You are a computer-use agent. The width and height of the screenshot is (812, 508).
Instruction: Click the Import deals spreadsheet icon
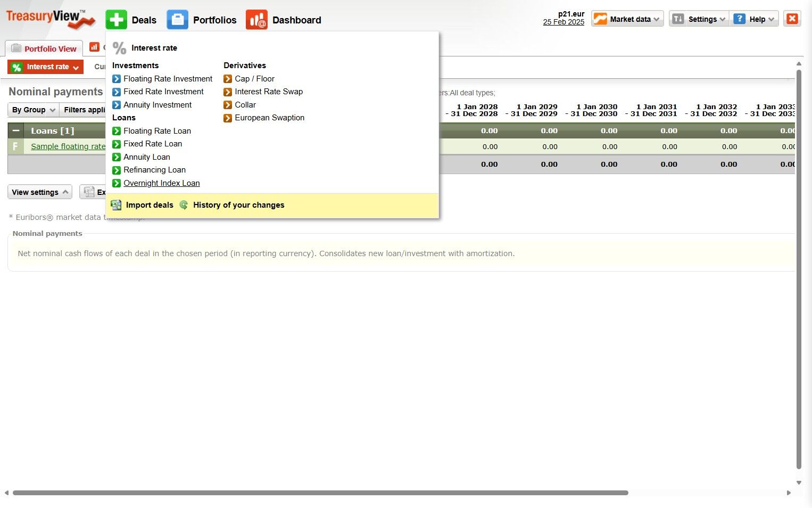coord(116,205)
